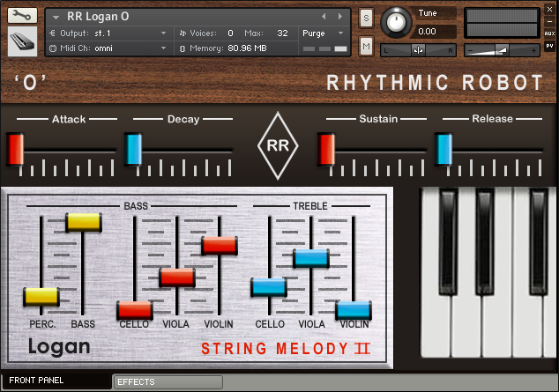Expand the RR Logan O instrument menu arrow

coord(56,17)
